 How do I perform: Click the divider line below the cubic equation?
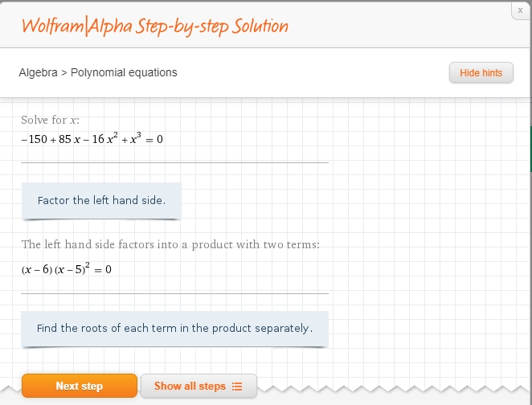click(174, 163)
